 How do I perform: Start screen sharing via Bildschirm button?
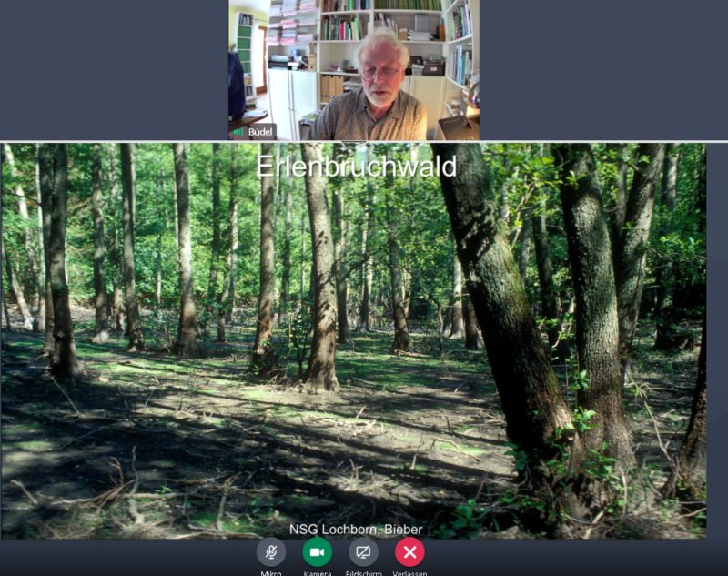tap(363, 552)
